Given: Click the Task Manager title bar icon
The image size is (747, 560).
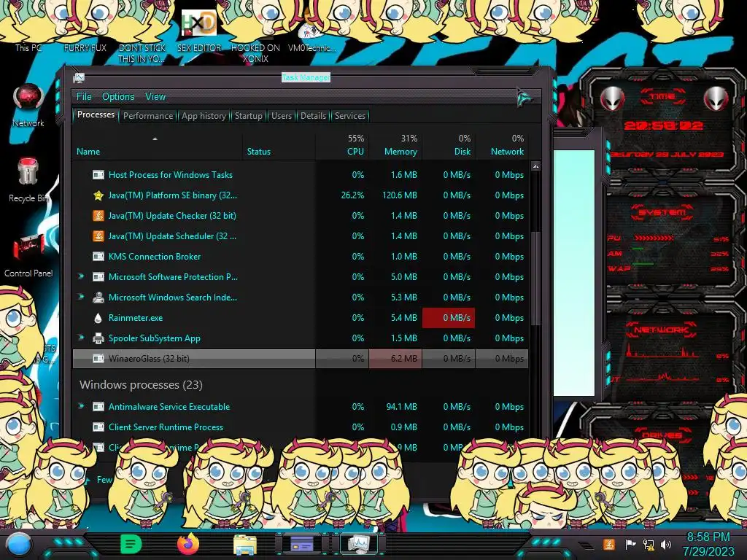Looking at the screenshot, I should pyautogui.click(x=79, y=77).
